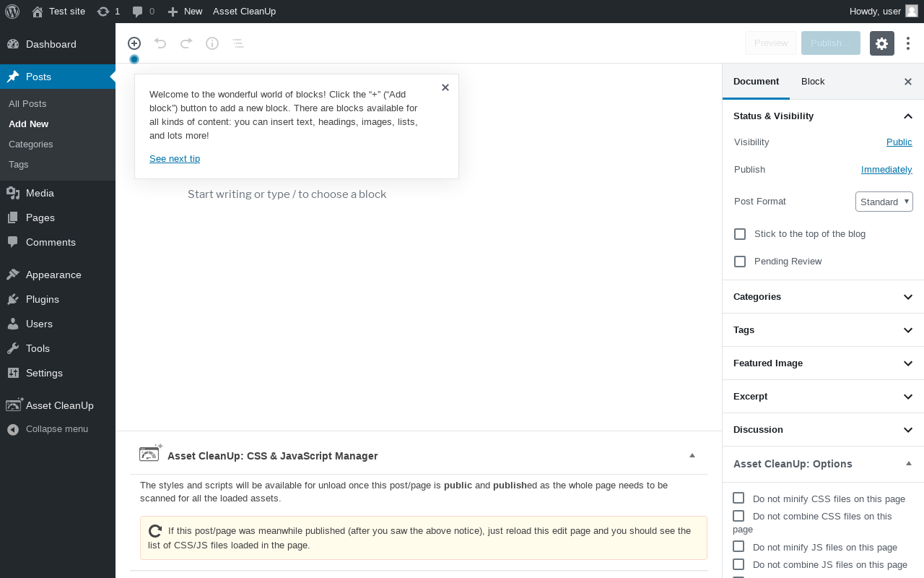Viewport: 924px width, 578px height.
Task: Close the settings sidebar panel
Action: pos(908,82)
